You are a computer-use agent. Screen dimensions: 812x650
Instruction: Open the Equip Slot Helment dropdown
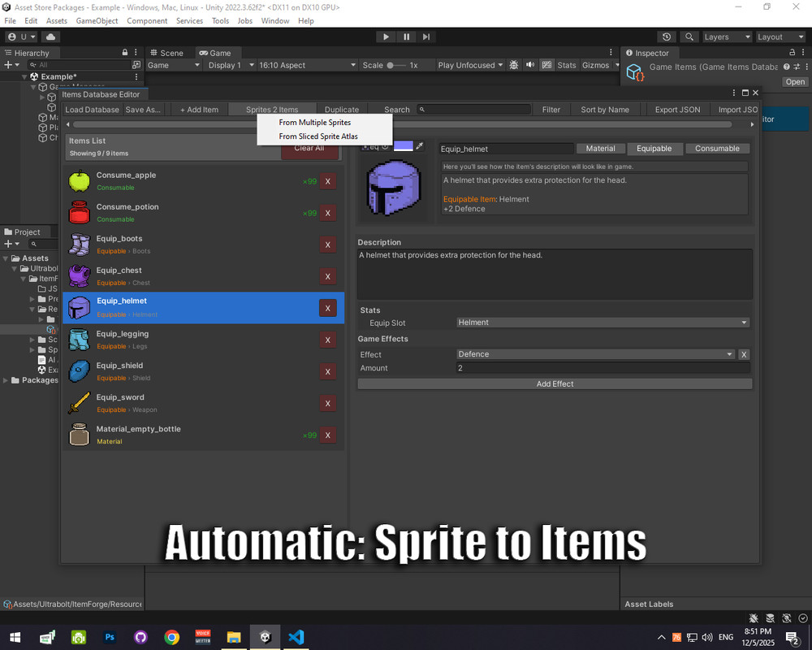(x=602, y=322)
